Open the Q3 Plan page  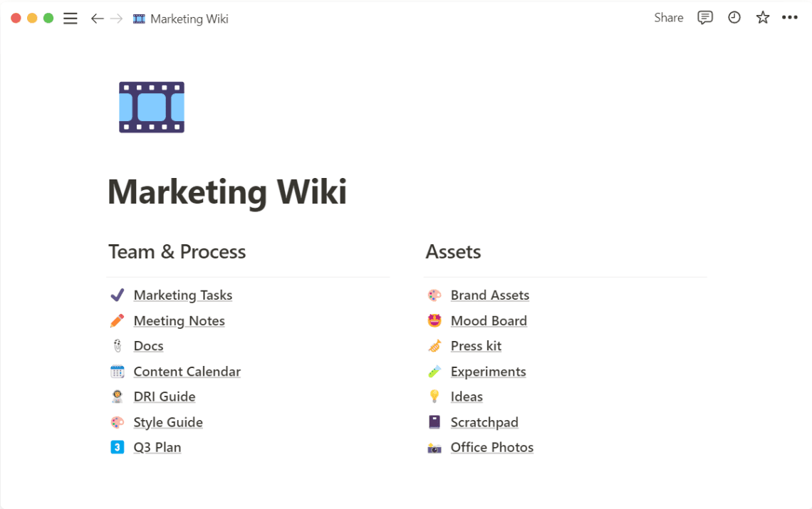tap(157, 447)
